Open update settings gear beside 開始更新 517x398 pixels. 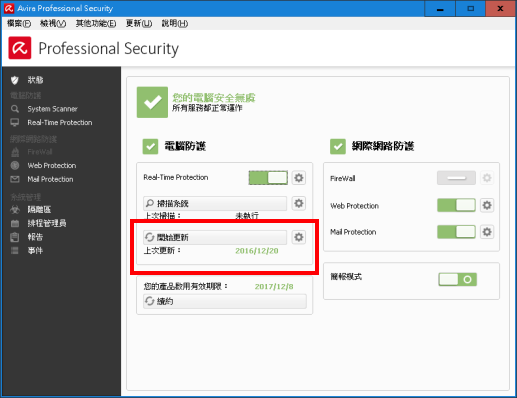coord(299,237)
